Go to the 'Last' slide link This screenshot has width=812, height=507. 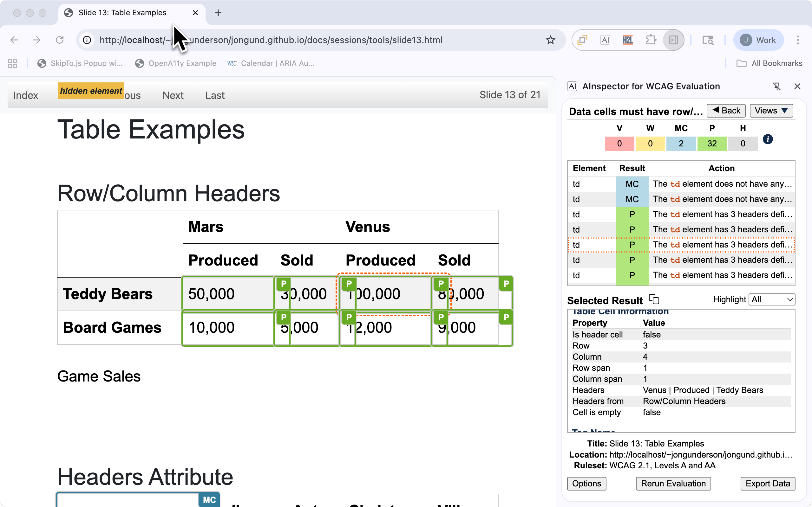pyautogui.click(x=215, y=96)
